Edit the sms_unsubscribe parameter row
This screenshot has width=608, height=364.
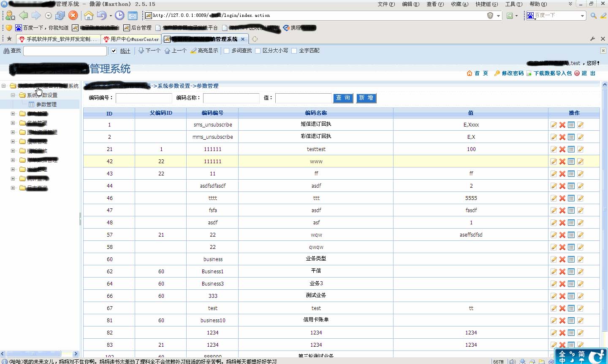554,125
